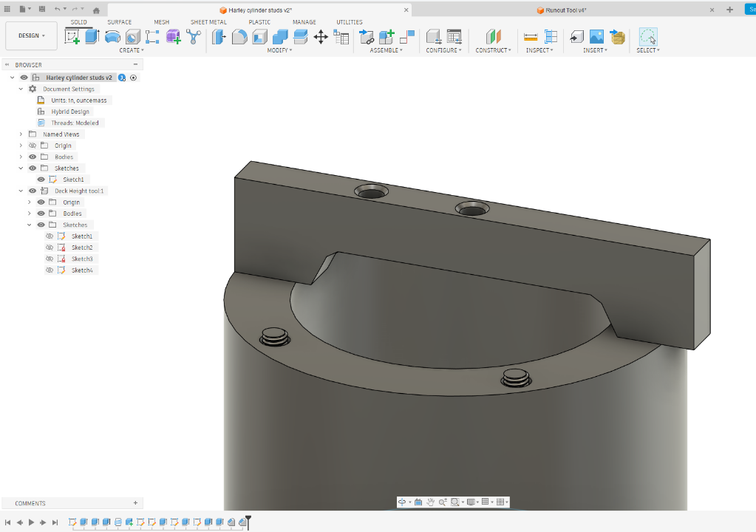
Task: Select the Move/Copy tool icon
Action: 321,37
